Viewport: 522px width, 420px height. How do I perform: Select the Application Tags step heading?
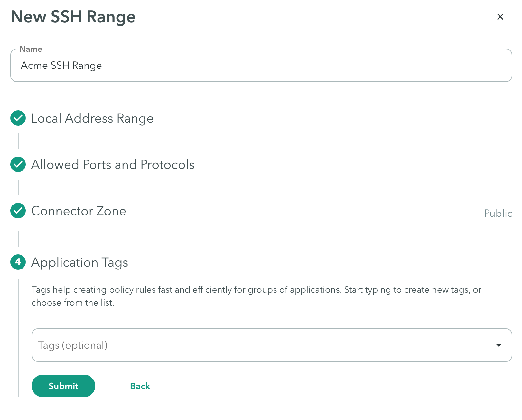(79, 262)
